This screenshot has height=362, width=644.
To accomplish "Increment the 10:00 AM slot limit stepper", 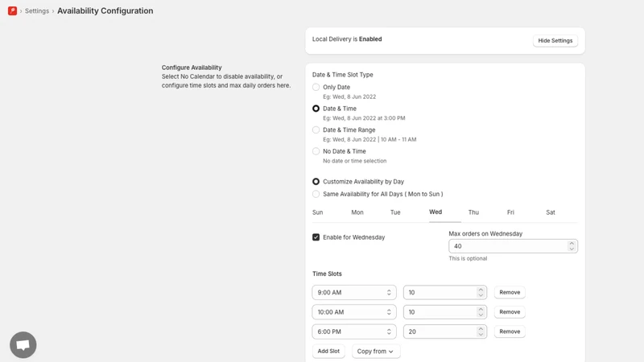I will (x=481, y=309).
